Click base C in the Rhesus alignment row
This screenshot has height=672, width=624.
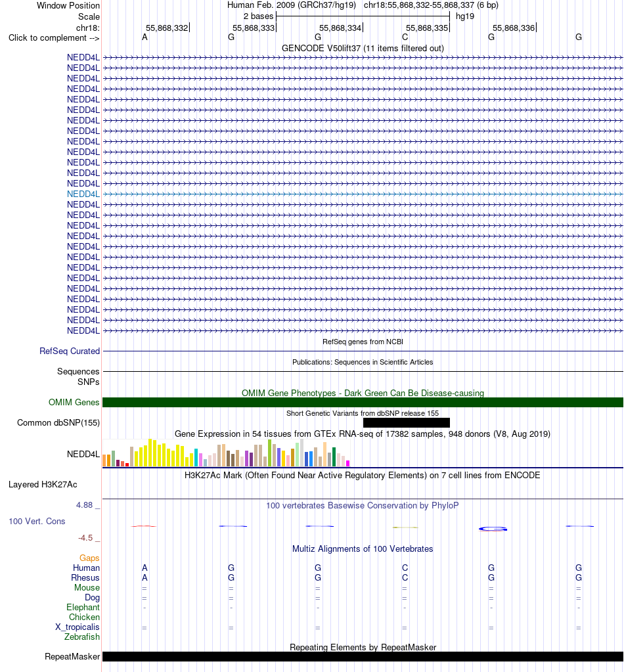[x=405, y=577]
